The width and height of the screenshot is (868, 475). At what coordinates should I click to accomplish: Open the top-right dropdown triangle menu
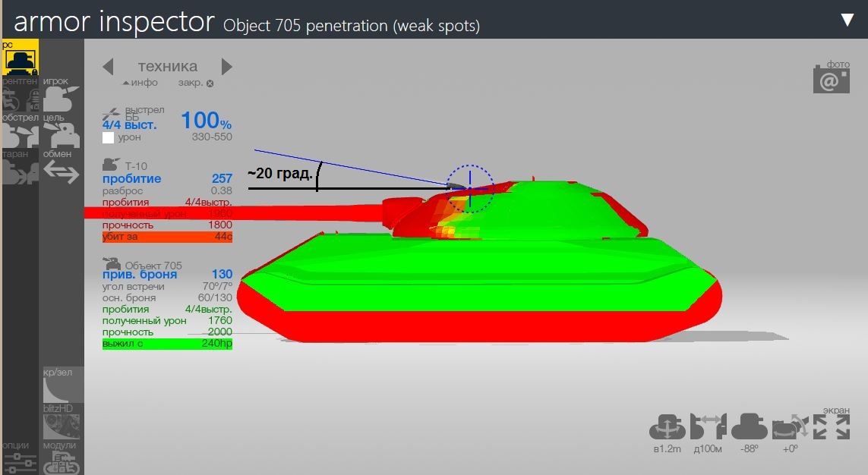847,20
